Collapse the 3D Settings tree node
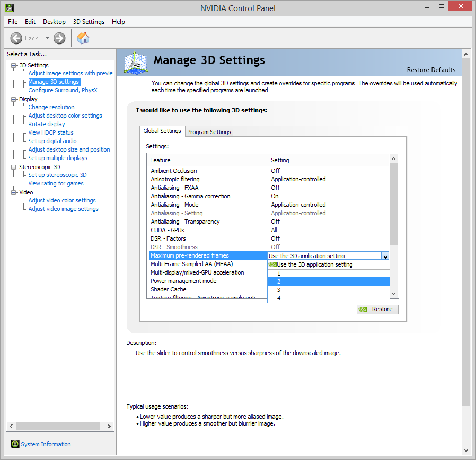 click(x=13, y=65)
